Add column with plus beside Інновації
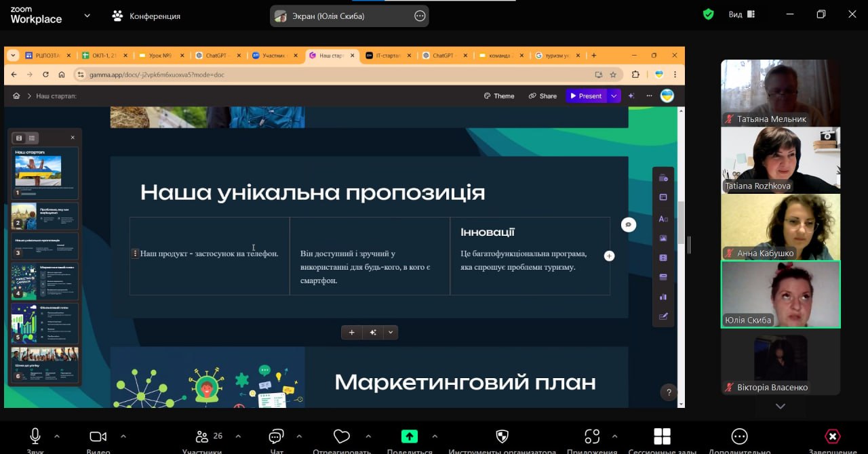This screenshot has height=454, width=868. (609, 255)
